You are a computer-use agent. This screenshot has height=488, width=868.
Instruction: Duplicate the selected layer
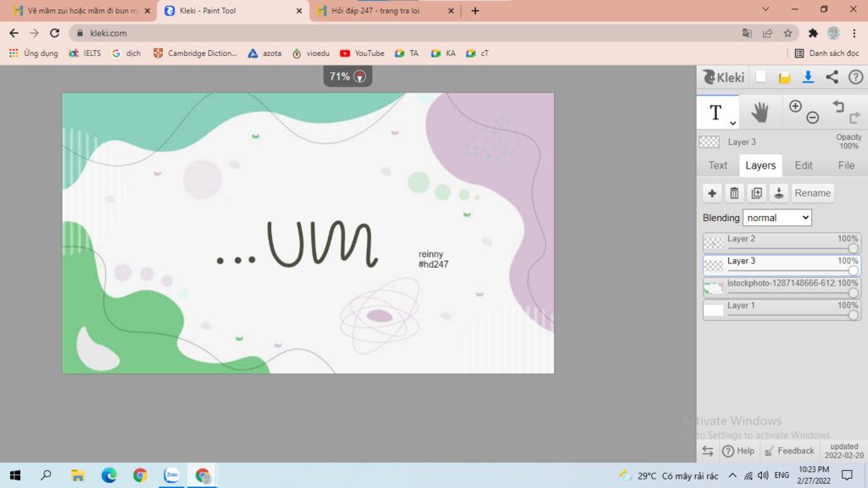(756, 193)
